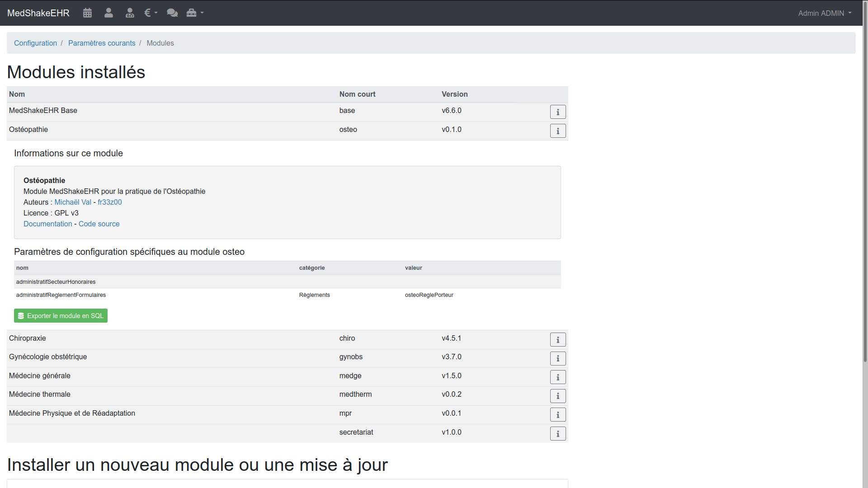Screen dimensions: 868x488
Task: Click the osteoReglePorteur value cell
Action: pyautogui.click(x=429, y=295)
